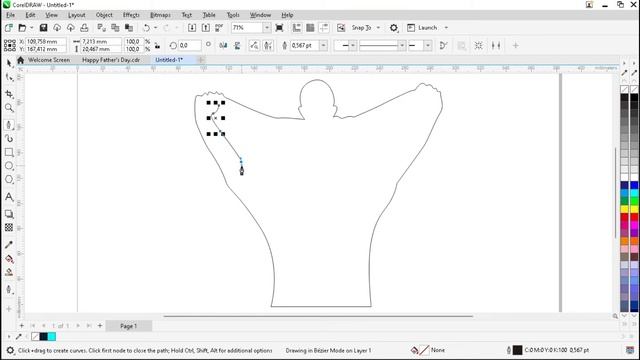The image size is (640, 360).
Task: Pick the red swatch in color palette
Action: (624, 217)
